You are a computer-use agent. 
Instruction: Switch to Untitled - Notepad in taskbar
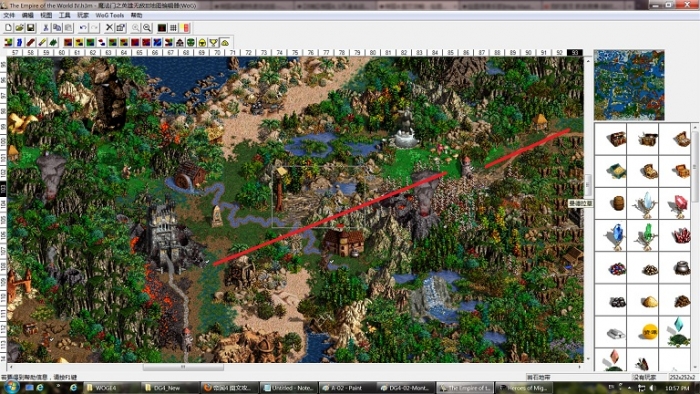click(x=288, y=388)
